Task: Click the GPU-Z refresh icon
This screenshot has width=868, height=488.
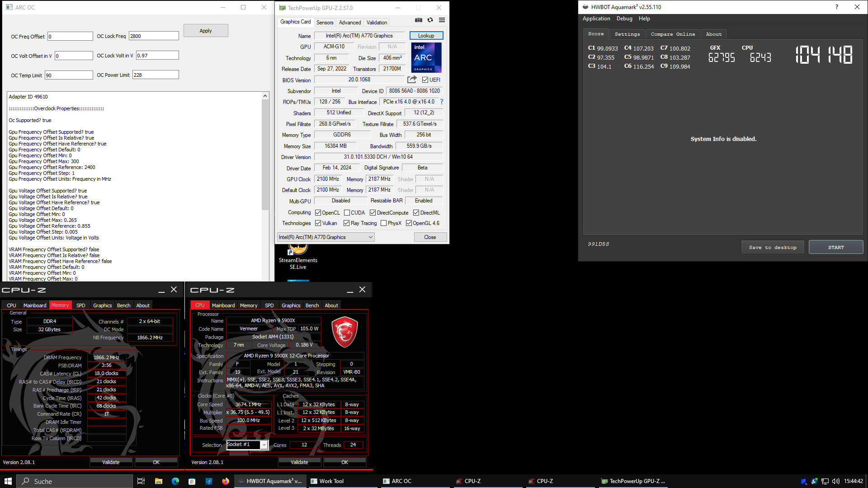Action: tap(430, 20)
